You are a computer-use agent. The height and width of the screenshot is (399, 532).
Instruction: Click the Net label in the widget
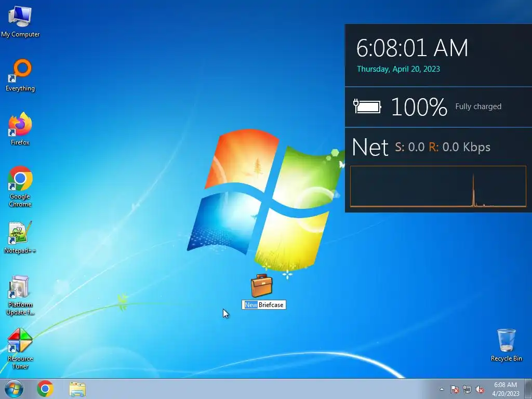click(x=370, y=147)
